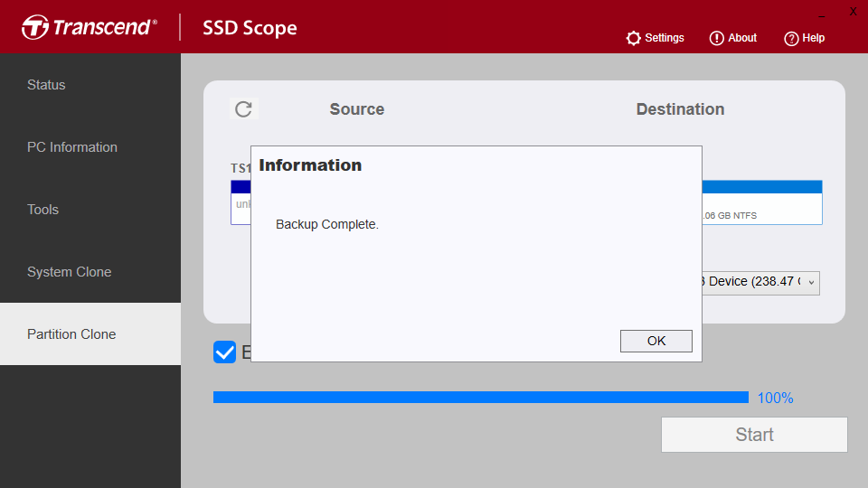The height and width of the screenshot is (488, 868).
Task: Click the SSD Scope title
Action: click(x=250, y=28)
